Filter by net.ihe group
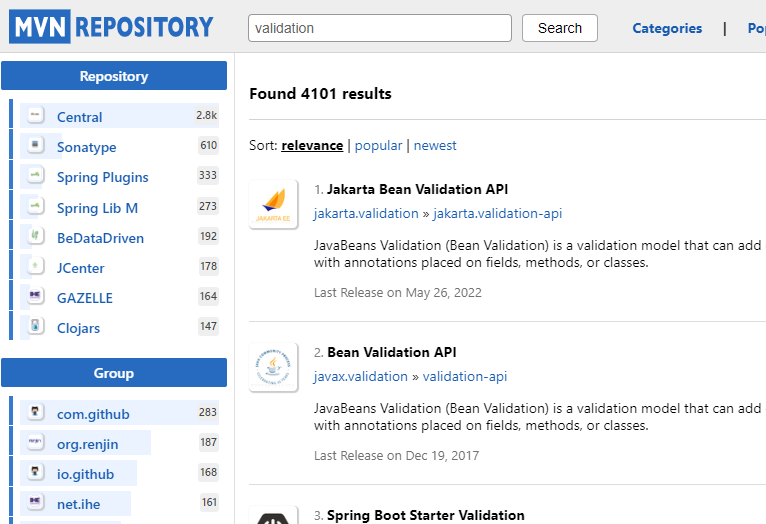 pyautogui.click(x=78, y=504)
